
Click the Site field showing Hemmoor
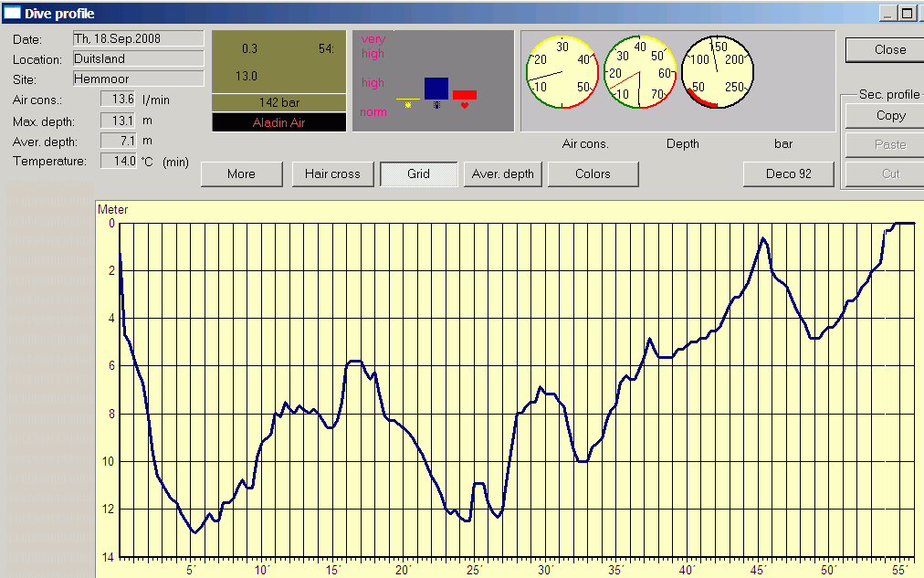point(139,79)
